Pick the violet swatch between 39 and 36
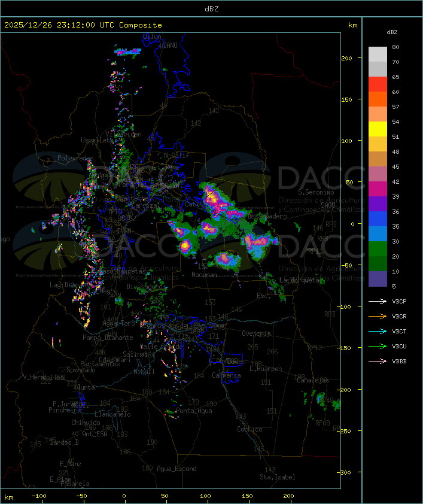 pyautogui.click(x=378, y=204)
